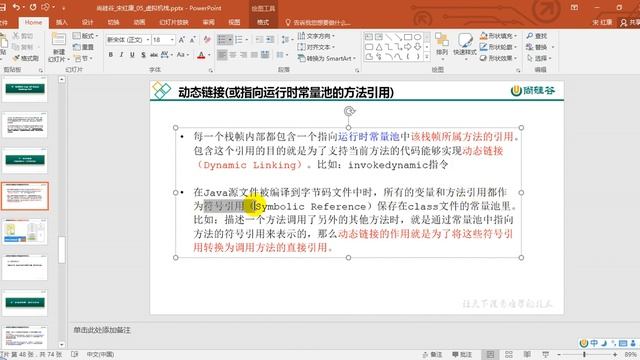Toggle Underline formatting

click(132, 55)
